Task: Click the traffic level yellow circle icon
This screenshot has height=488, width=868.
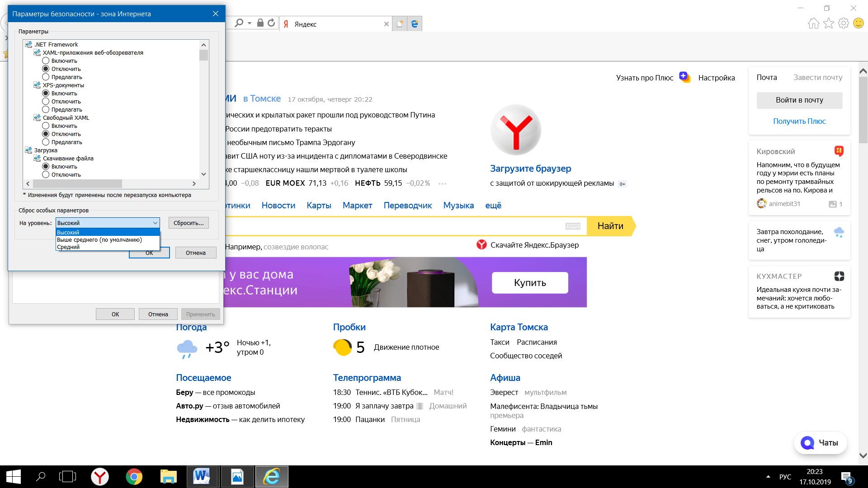Action: [342, 347]
